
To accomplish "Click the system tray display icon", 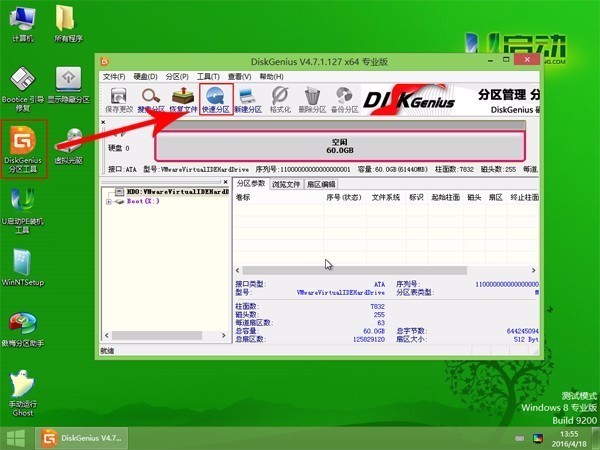I will coord(538,439).
